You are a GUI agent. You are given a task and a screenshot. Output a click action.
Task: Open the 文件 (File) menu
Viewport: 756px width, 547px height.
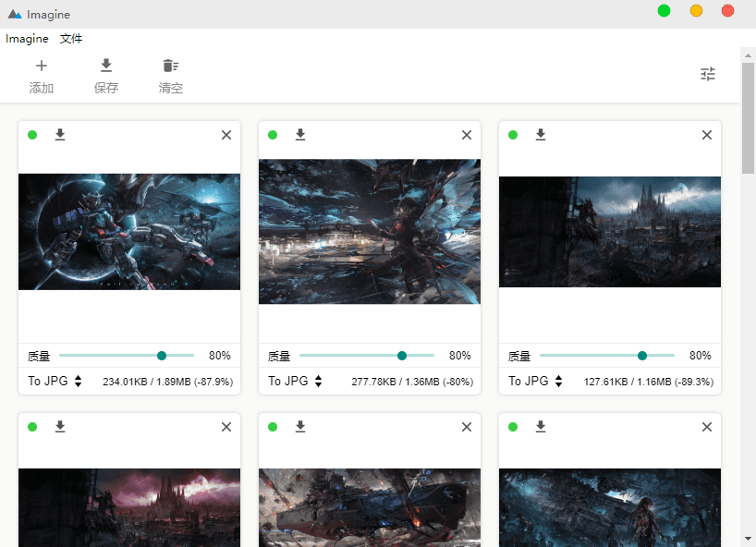coord(71,39)
